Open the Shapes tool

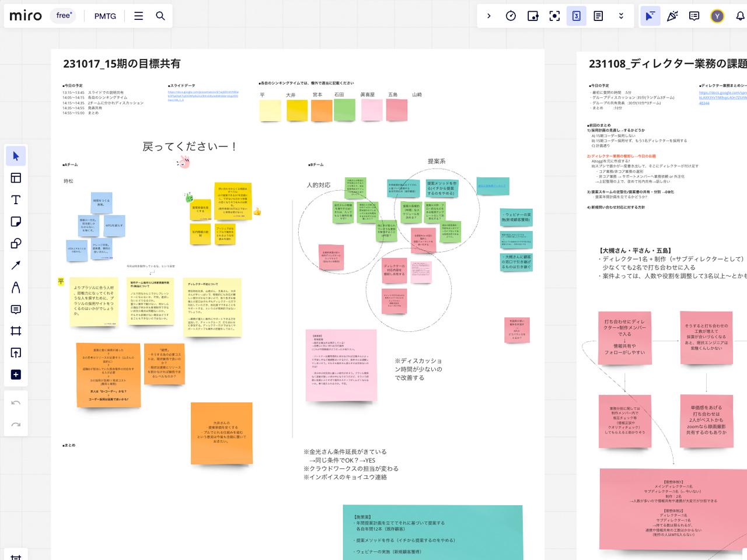pyautogui.click(x=16, y=244)
